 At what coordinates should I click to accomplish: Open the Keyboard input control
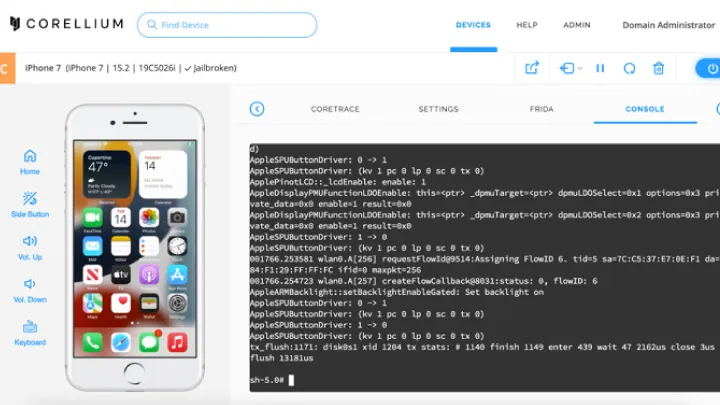[x=30, y=326]
